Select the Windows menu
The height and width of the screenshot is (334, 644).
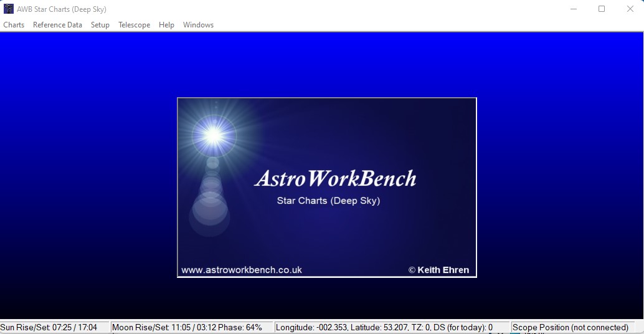(x=198, y=25)
